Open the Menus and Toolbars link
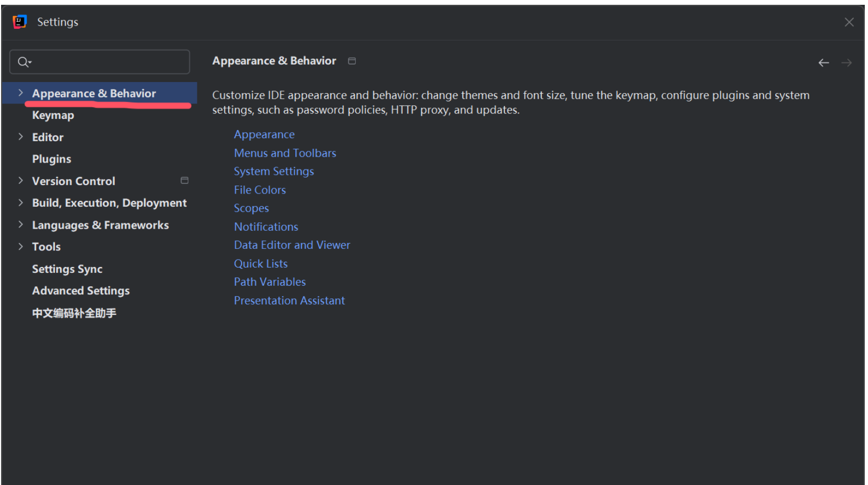868x485 pixels. pos(285,153)
